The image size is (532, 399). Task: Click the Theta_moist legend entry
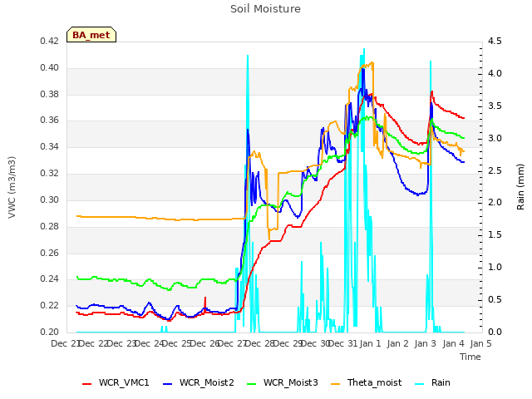click(366, 382)
